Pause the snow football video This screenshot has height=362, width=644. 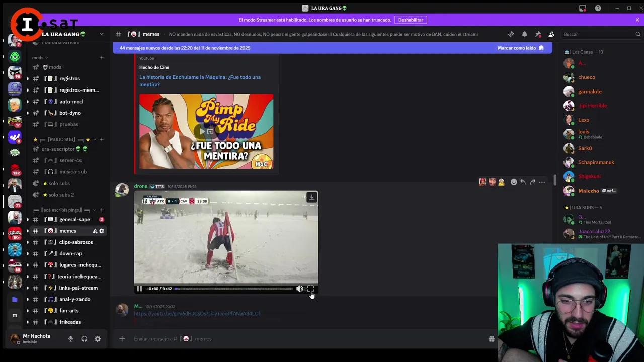tap(139, 289)
